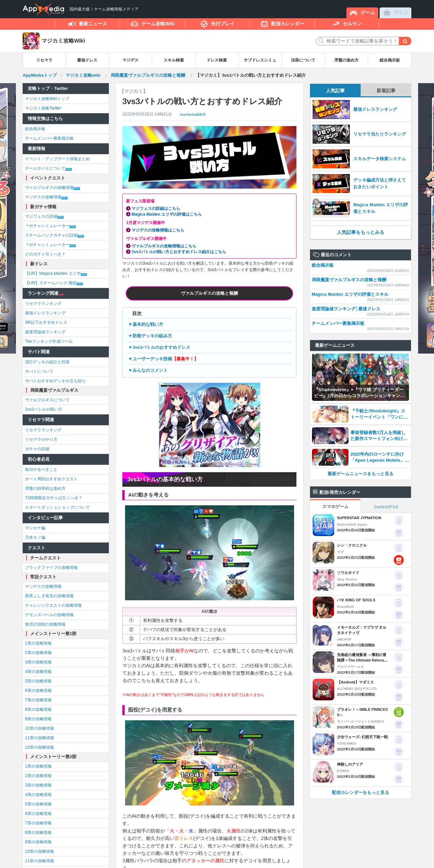Click the ヴァルプルギスの攻略と報酬 black button

pos(209,293)
